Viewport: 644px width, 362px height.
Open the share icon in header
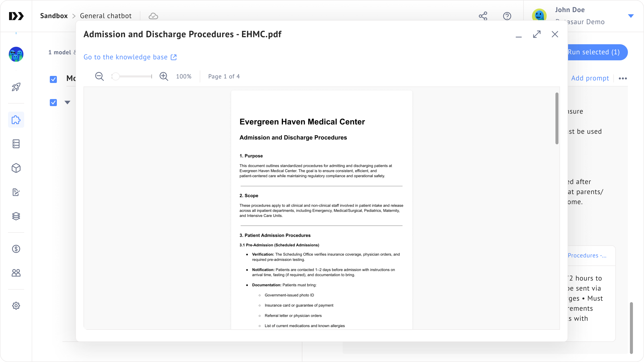pos(483,16)
